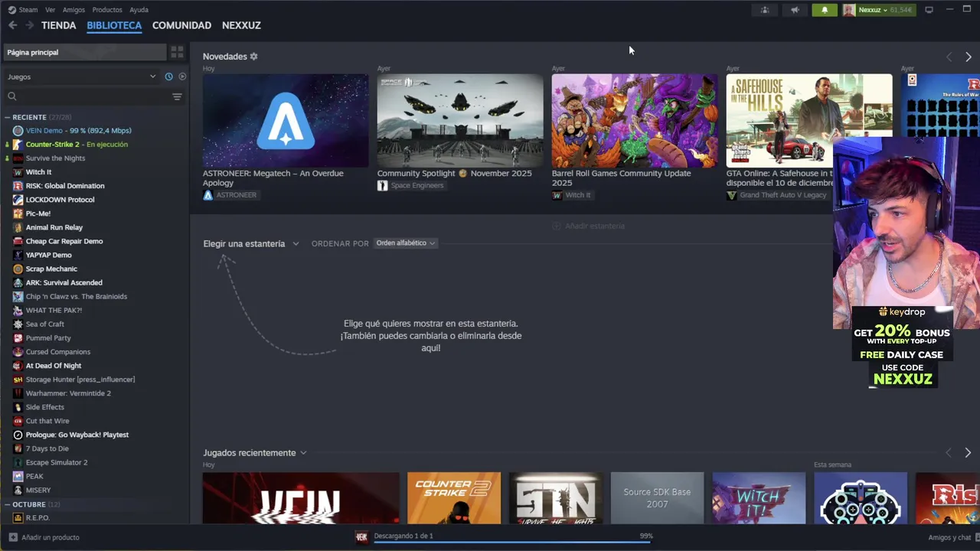Click the download progress bar

coord(512,542)
